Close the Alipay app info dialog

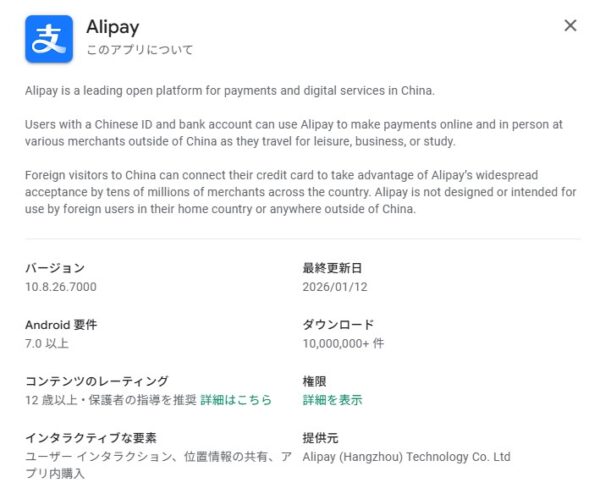pyautogui.click(x=570, y=26)
